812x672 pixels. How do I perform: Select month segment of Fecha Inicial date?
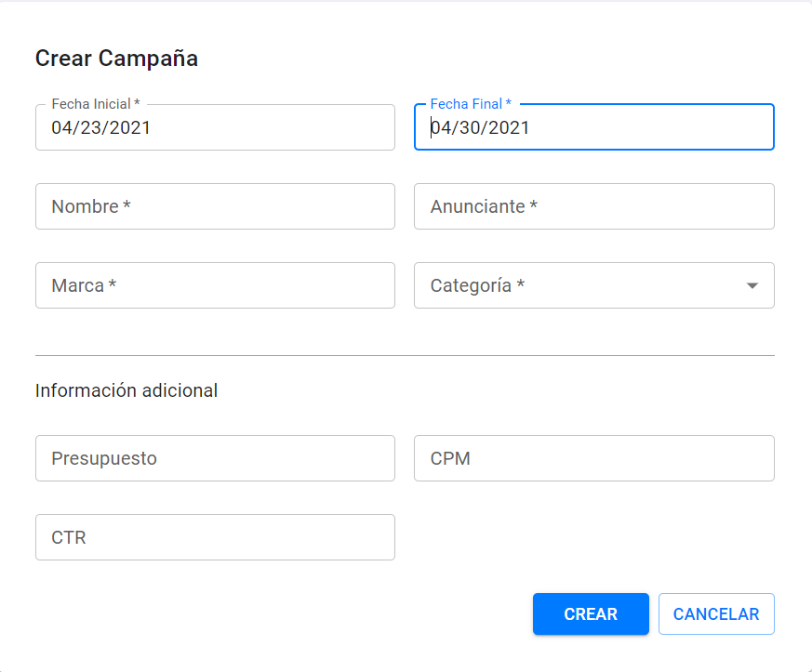[x=61, y=128]
